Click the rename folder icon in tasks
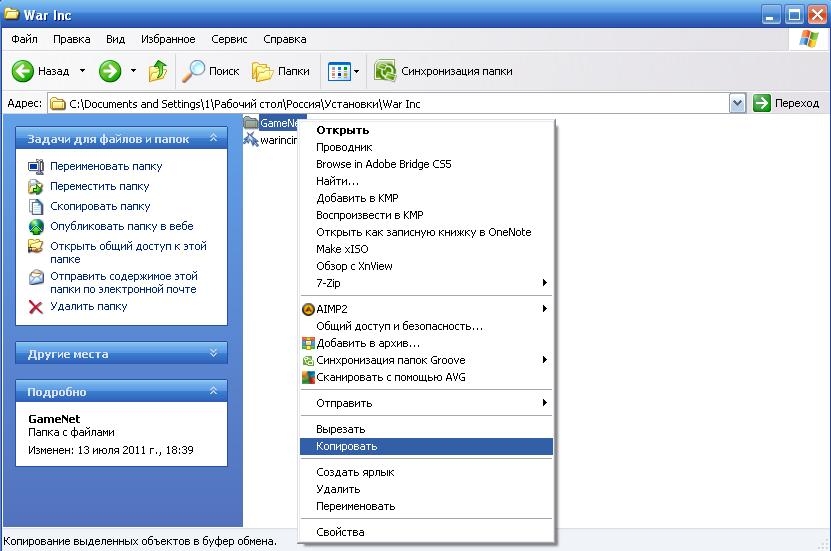The height and width of the screenshot is (551, 831). pyautogui.click(x=36, y=166)
